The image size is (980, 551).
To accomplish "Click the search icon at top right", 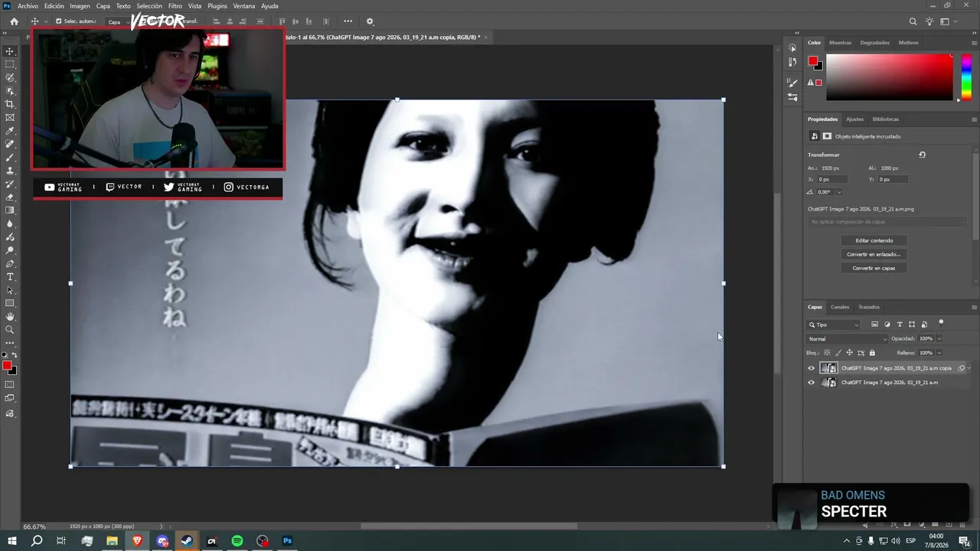I will tap(913, 21).
